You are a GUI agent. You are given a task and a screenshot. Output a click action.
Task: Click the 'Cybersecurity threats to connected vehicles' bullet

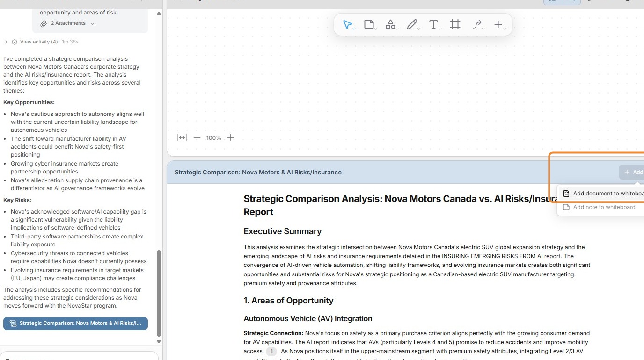[79, 257]
